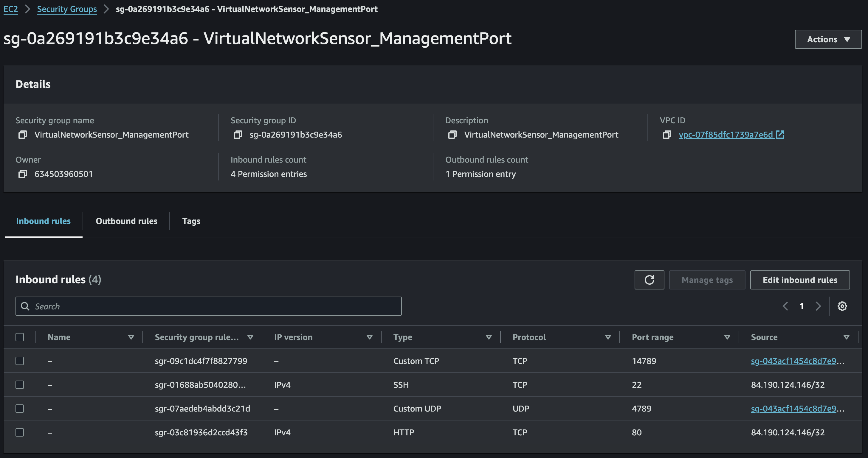
Task: Click the Custom UDP type cell
Action: (417, 409)
